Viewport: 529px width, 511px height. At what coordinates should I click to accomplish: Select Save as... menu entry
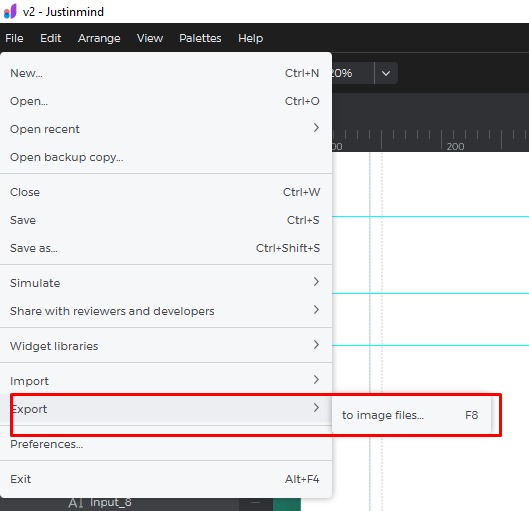tap(166, 248)
